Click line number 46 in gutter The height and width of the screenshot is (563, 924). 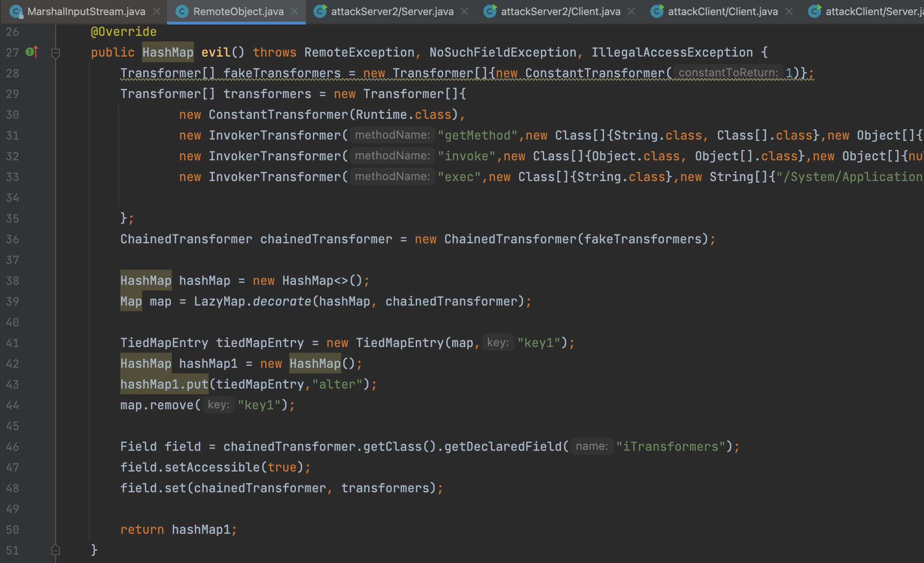pyautogui.click(x=13, y=447)
